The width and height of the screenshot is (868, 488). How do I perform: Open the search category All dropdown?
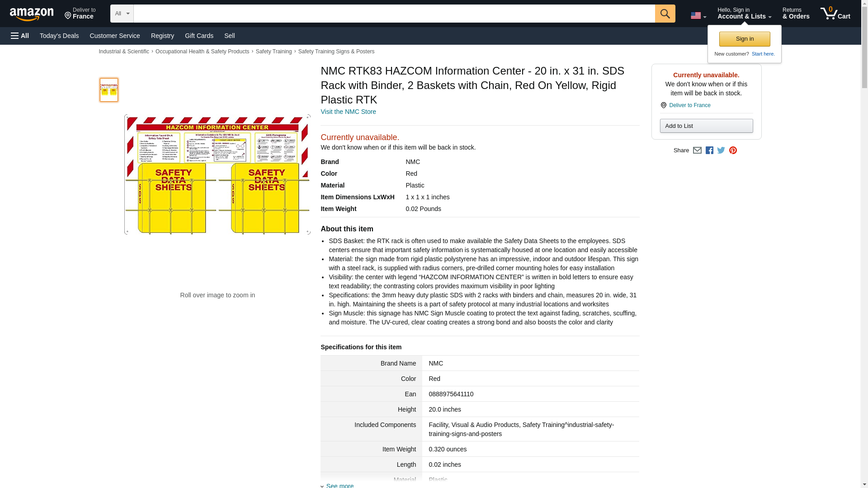pos(122,14)
